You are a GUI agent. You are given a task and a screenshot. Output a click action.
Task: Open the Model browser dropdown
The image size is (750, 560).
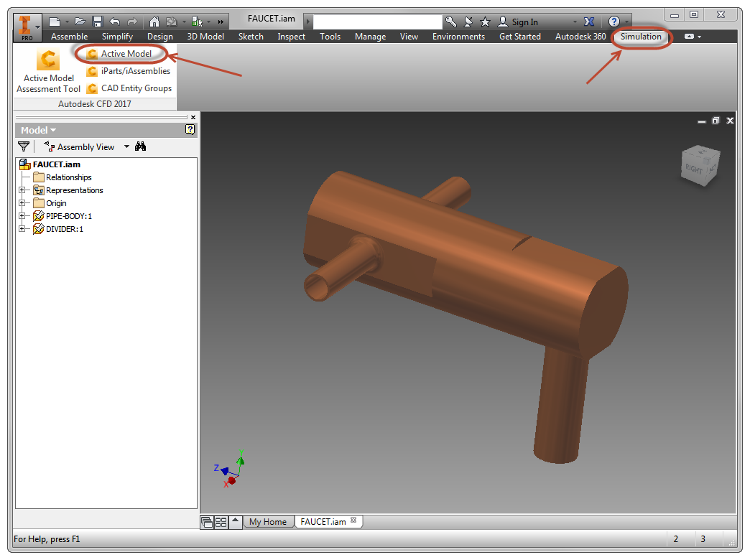click(38, 130)
